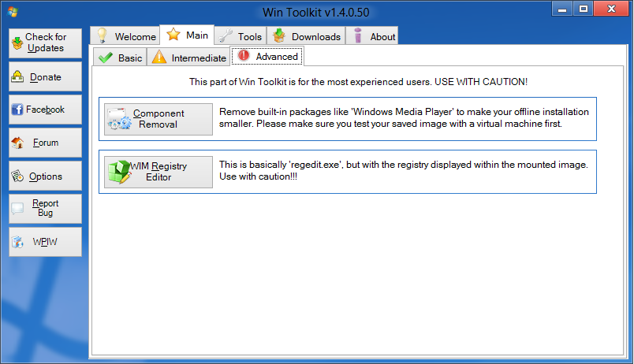634x364 pixels.
Task: Switch to the Welcome tab
Action: click(125, 36)
